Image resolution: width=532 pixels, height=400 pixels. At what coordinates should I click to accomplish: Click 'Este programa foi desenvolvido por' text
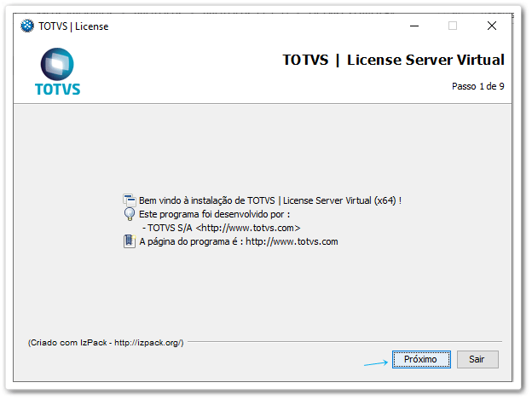coord(215,214)
